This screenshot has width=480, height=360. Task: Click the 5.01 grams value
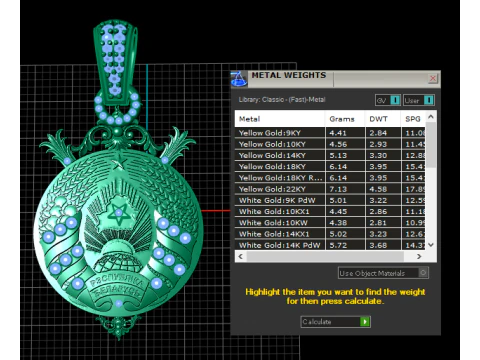click(x=338, y=201)
